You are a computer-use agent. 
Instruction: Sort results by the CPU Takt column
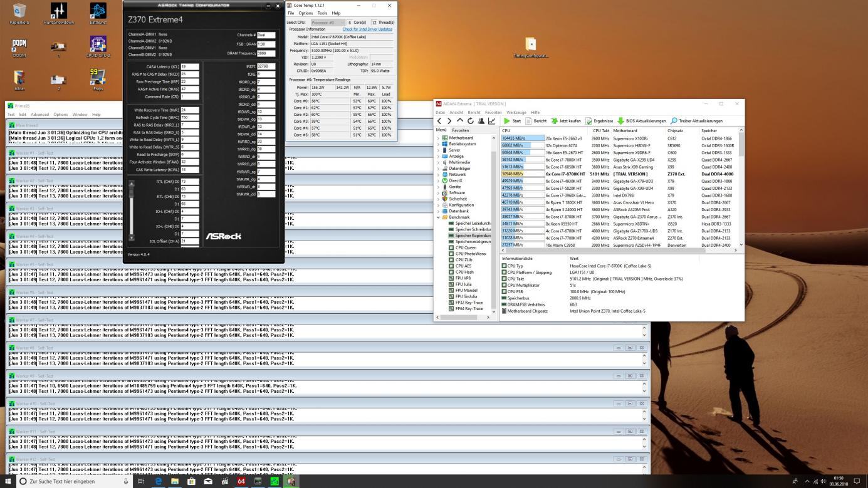(x=600, y=131)
